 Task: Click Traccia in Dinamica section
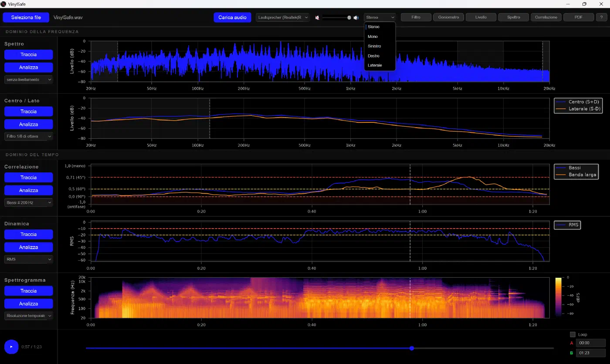[x=29, y=234]
